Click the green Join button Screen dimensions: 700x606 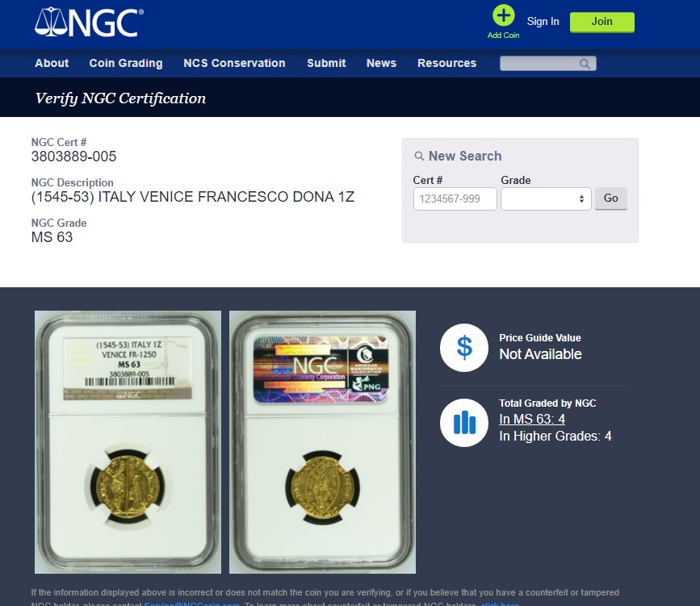(x=601, y=22)
